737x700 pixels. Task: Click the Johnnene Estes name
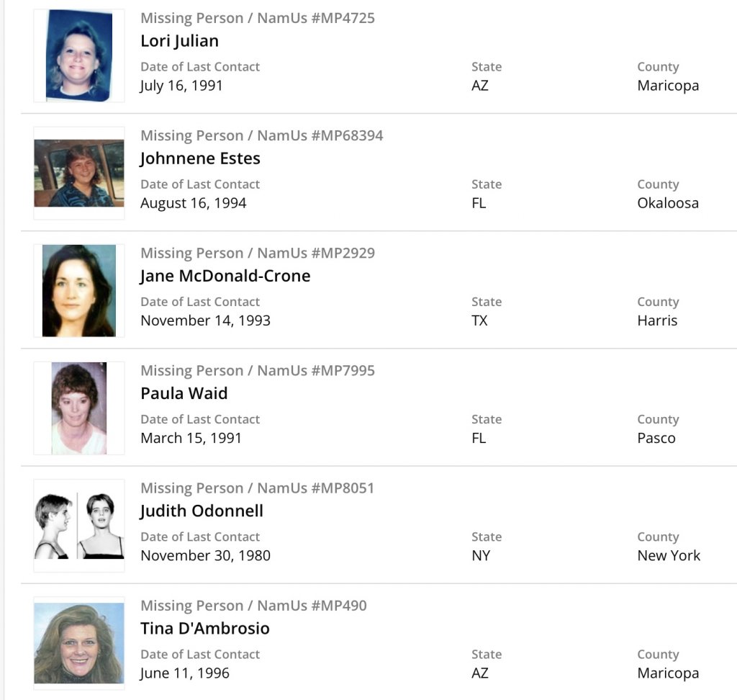(200, 158)
